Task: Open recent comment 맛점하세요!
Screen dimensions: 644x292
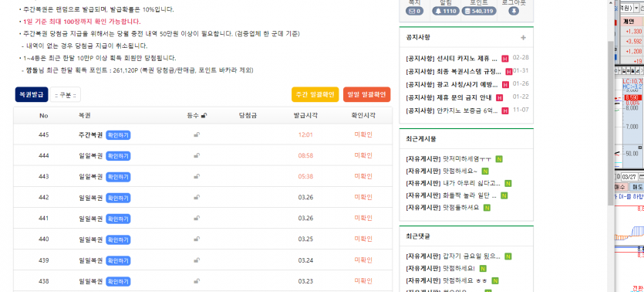Action: click(440, 269)
